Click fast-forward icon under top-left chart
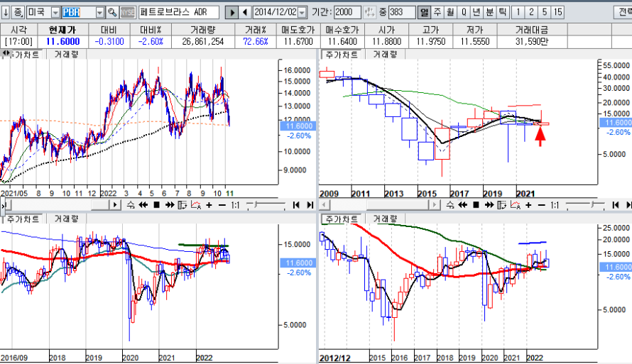Image resolution: width=632 pixels, height=364 pixels. [170, 204]
